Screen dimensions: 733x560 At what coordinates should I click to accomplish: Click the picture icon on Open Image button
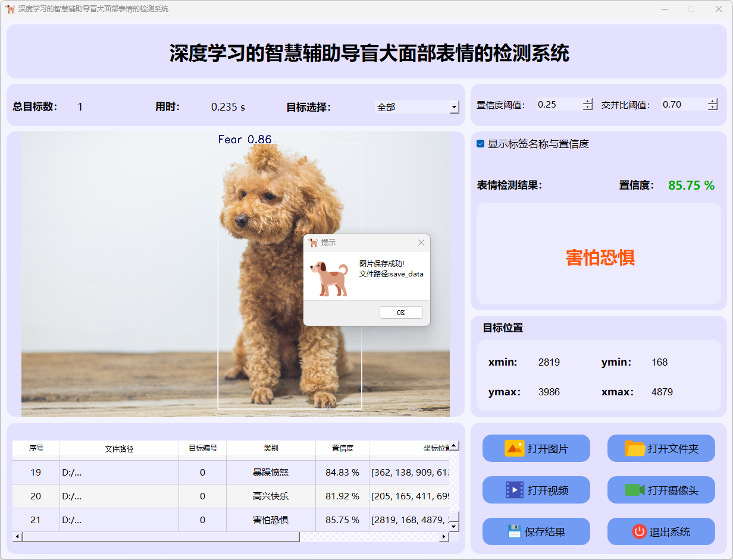tap(514, 448)
